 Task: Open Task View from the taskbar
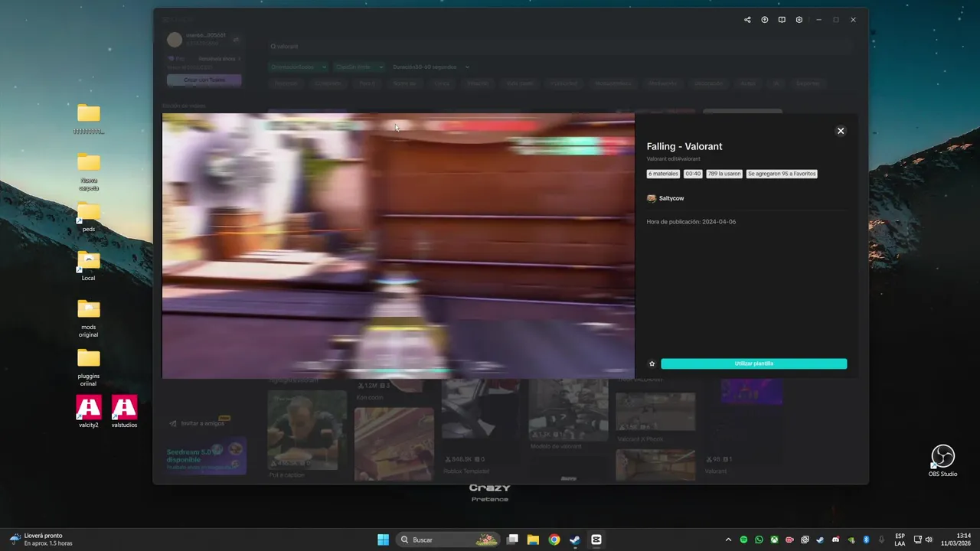[513, 540]
